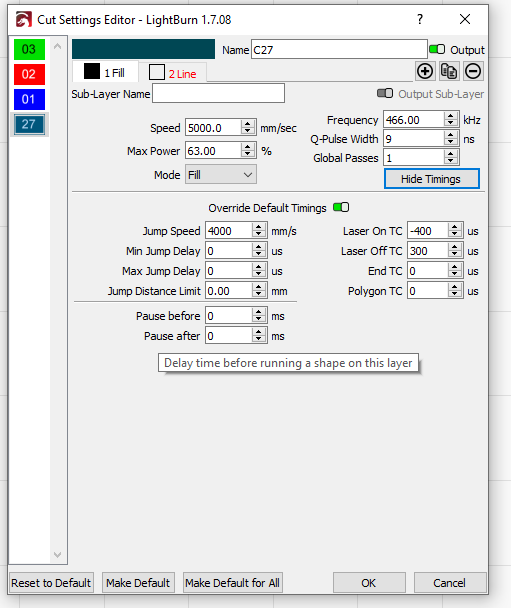The width and height of the screenshot is (511, 608).
Task: Select layer 01 in the layer list
Action: [29, 99]
